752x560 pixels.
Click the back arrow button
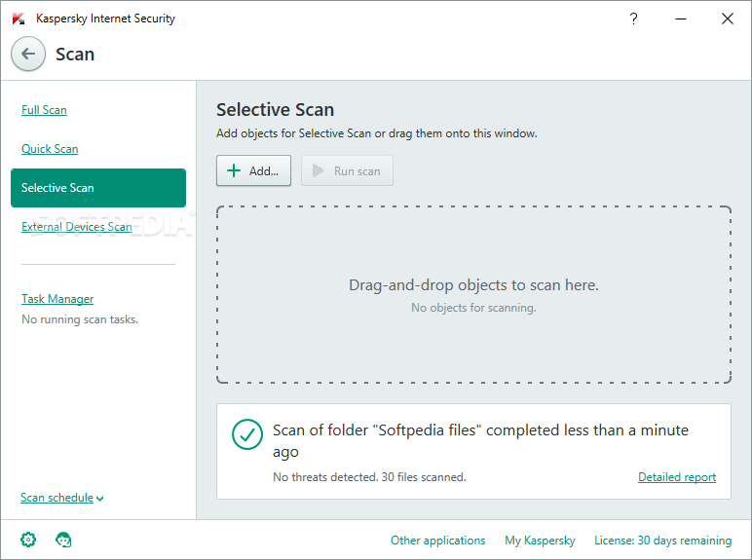pyautogui.click(x=28, y=54)
